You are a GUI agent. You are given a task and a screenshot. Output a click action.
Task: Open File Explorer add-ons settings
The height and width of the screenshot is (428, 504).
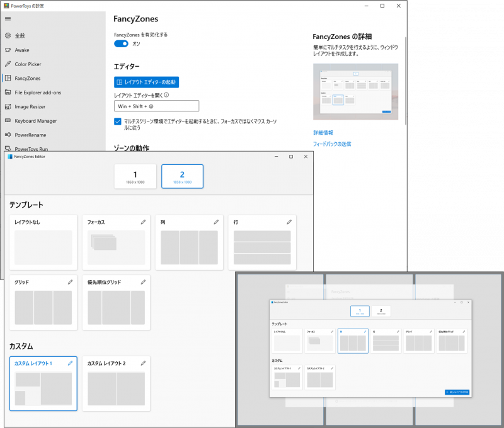click(x=38, y=92)
